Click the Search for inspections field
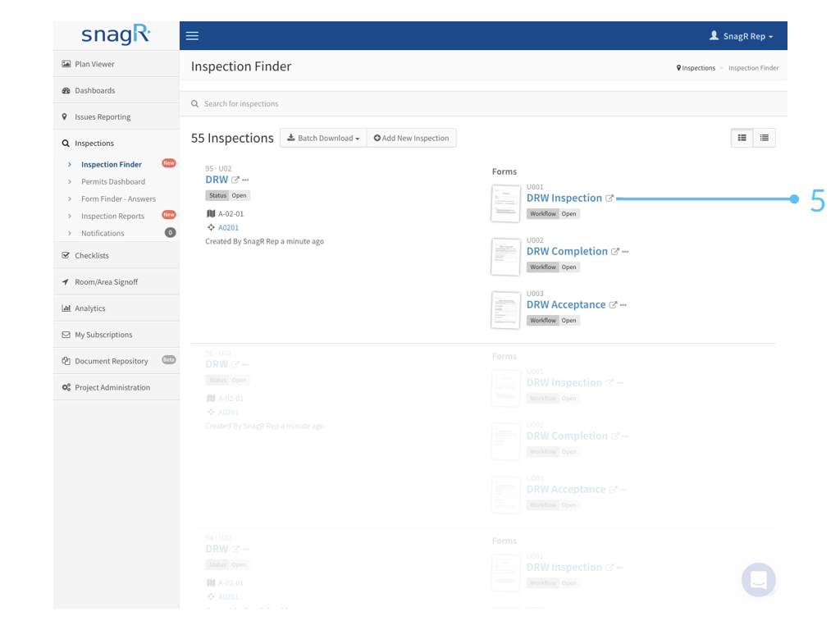The height and width of the screenshot is (630, 840). [483, 103]
